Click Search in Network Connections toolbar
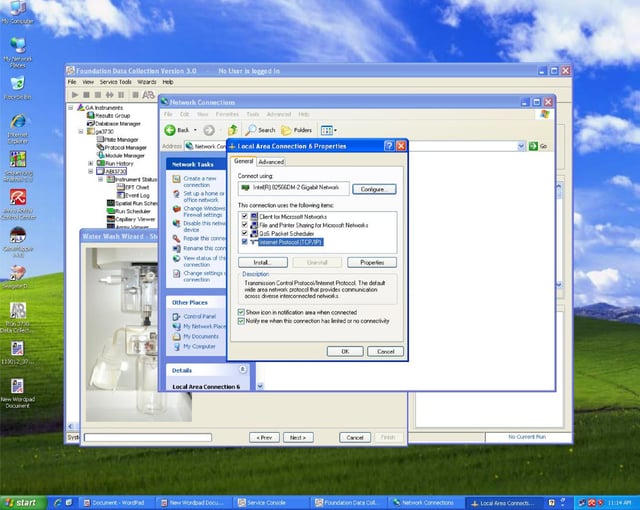The height and width of the screenshot is (510, 640). (x=261, y=130)
